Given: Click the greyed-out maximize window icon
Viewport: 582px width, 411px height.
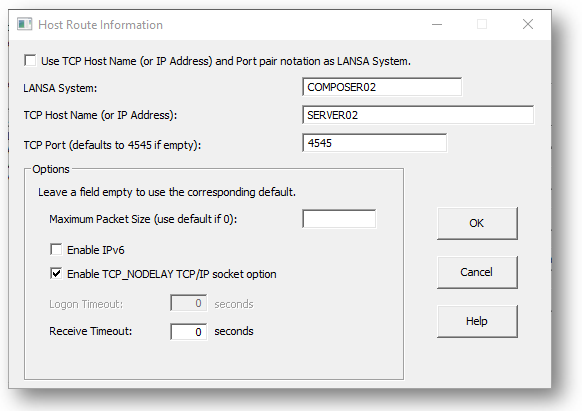Looking at the screenshot, I should click(x=482, y=25).
